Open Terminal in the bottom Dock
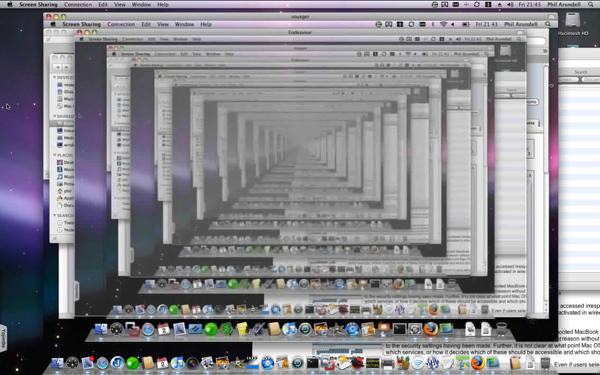This screenshot has width=600, height=375. point(313,363)
